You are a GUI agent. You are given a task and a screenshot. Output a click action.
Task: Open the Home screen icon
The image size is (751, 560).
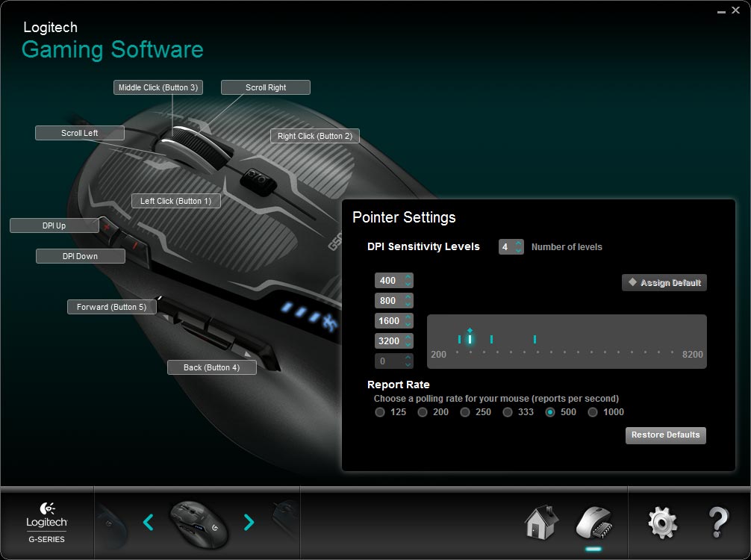pyautogui.click(x=542, y=522)
